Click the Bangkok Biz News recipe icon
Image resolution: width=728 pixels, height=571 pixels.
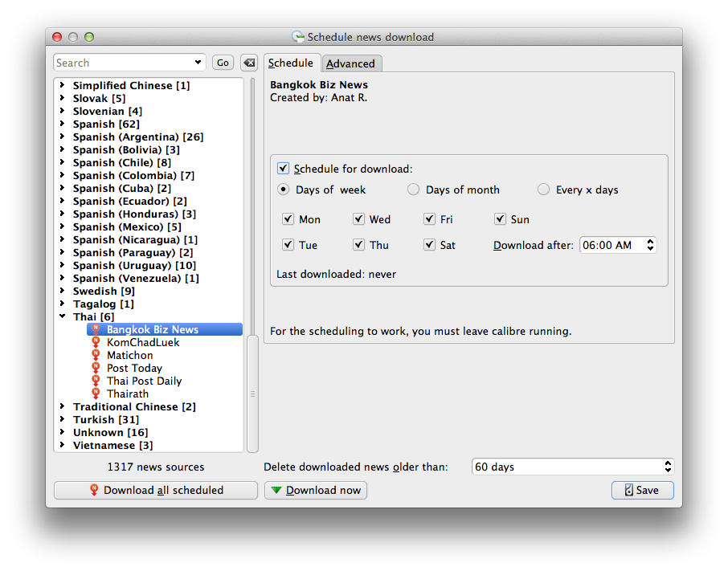point(96,329)
